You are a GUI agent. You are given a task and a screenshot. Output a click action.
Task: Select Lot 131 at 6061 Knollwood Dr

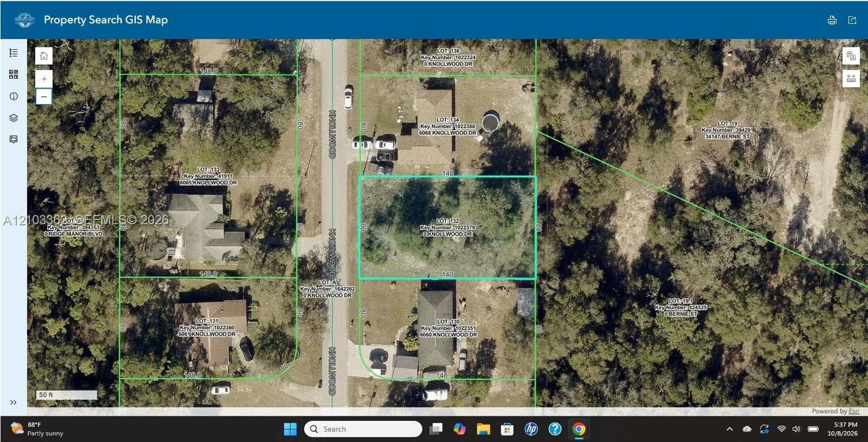pos(207,327)
